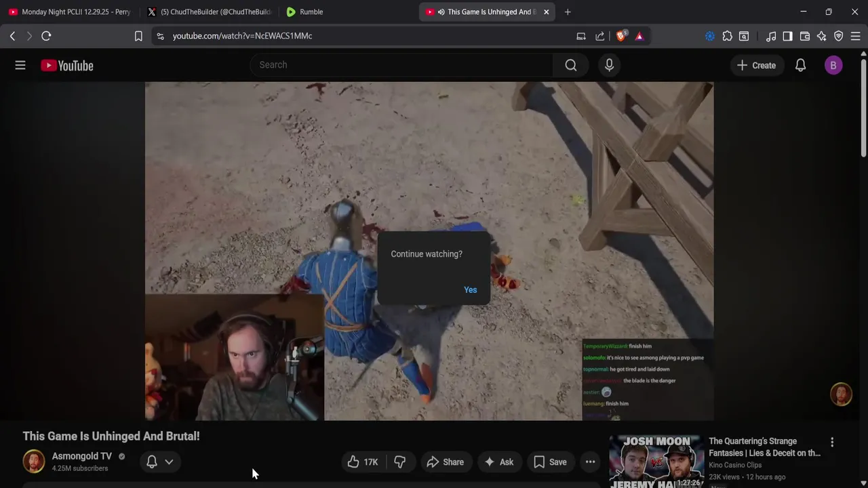Screen dimensions: 868x488
Task: Open more actions ellipsis under video
Action: [x=591, y=462]
